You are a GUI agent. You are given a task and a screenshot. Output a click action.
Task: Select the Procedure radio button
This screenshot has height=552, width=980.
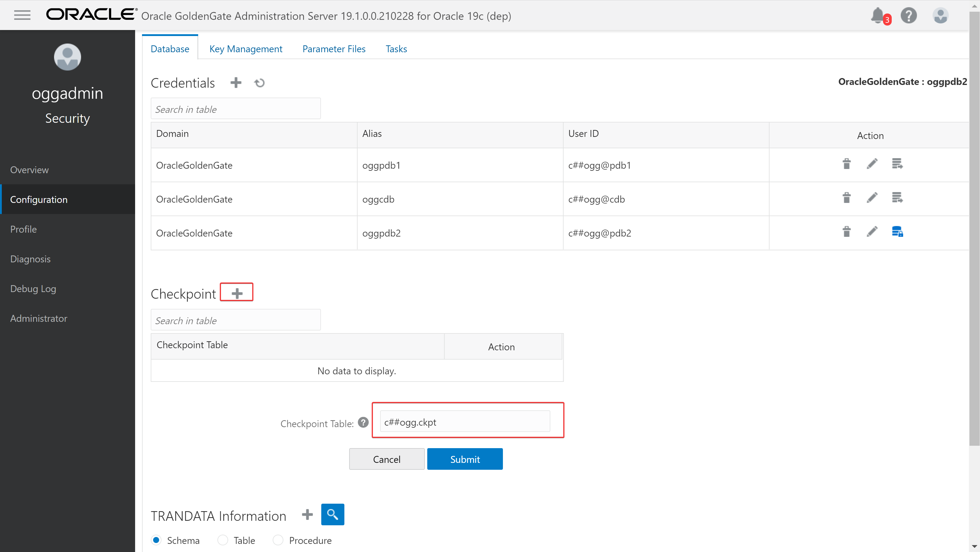pos(278,540)
